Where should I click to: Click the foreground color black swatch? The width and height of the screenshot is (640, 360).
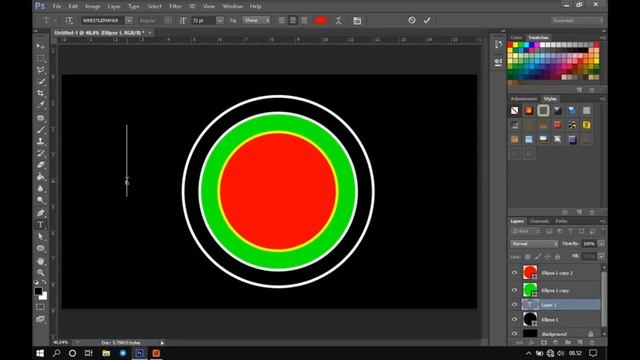[38, 291]
